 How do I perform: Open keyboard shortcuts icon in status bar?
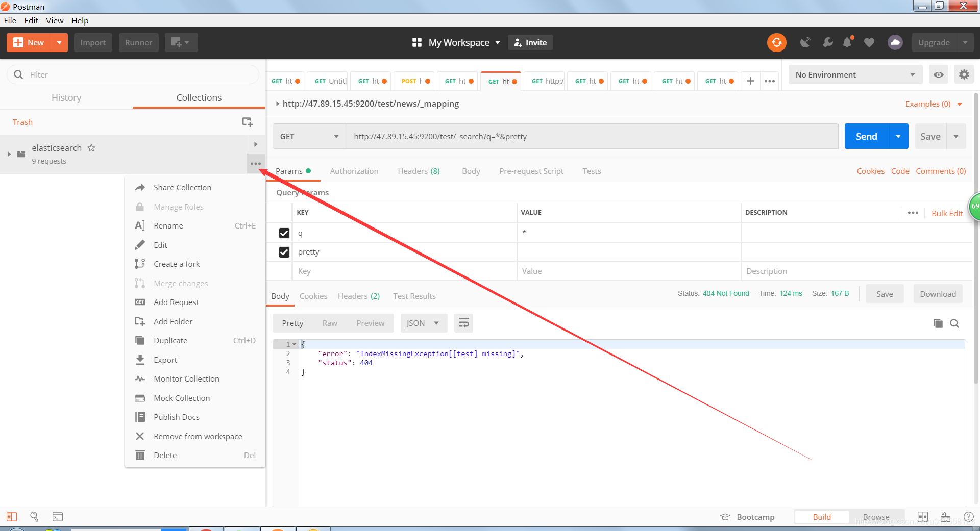[945, 517]
